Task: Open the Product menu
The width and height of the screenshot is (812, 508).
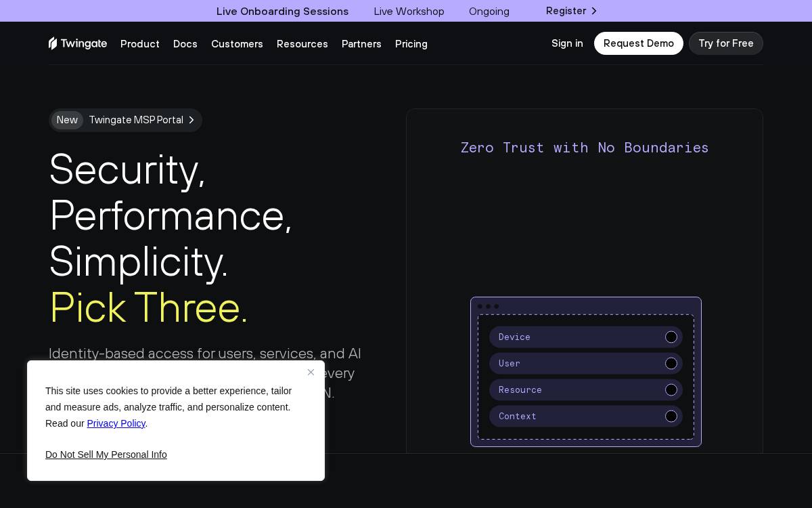Action: (140, 43)
